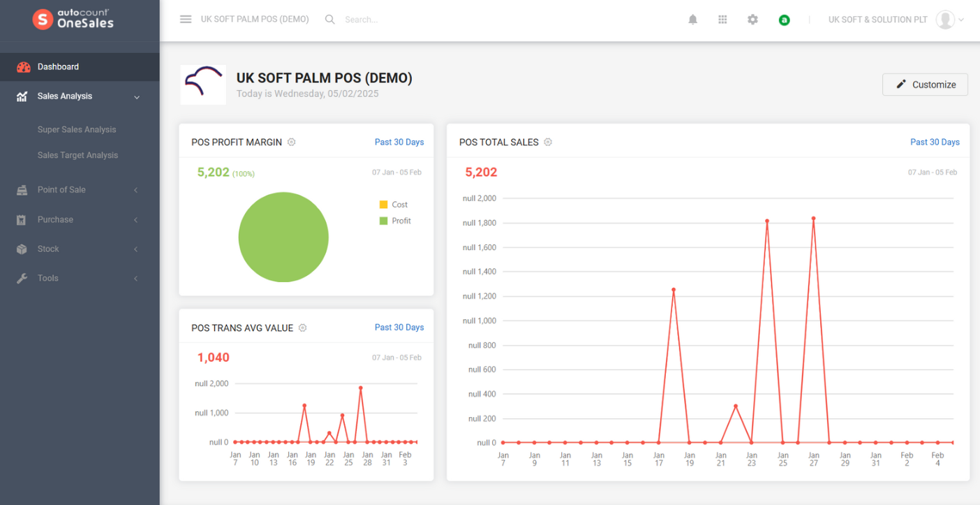980x505 pixels.
Task: Click the POS TOTAL SALES title
Action: (499, 142)
